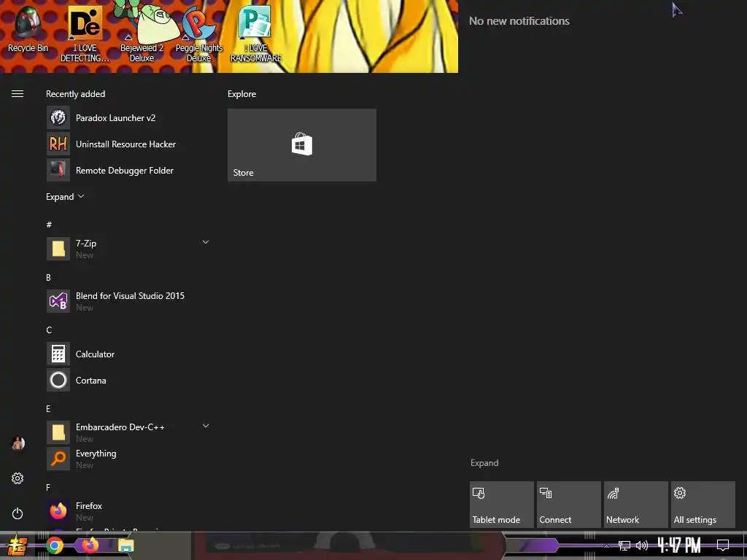Open the user account picture in Start
Screen dimensions: 747x560
pyautogui.click(x=18, y=443)
